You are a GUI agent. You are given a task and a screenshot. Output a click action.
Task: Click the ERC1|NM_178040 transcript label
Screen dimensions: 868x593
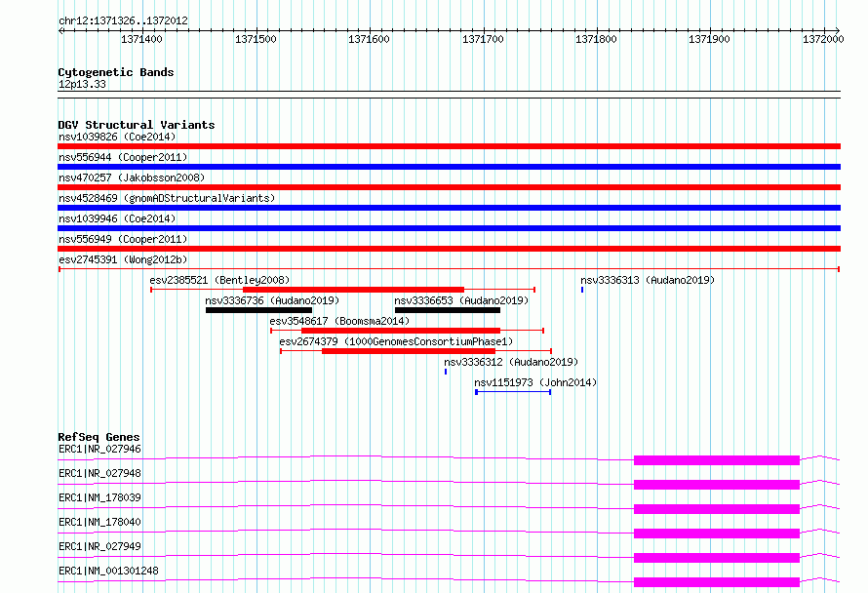pos(99,522)
